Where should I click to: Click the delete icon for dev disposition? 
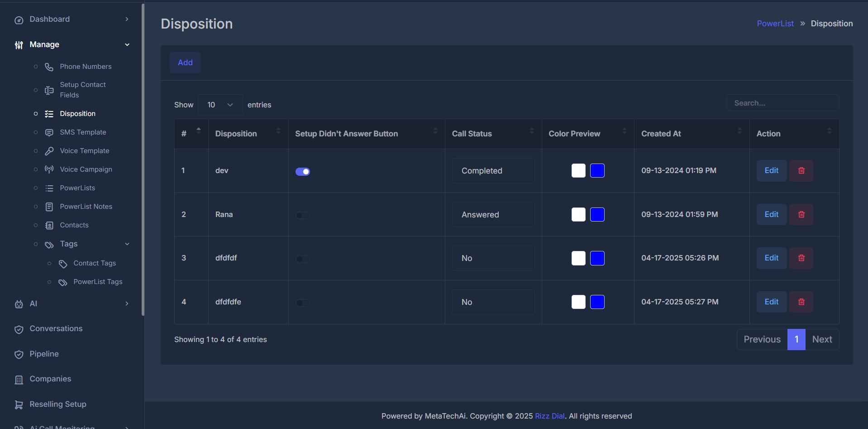(801, 170)
